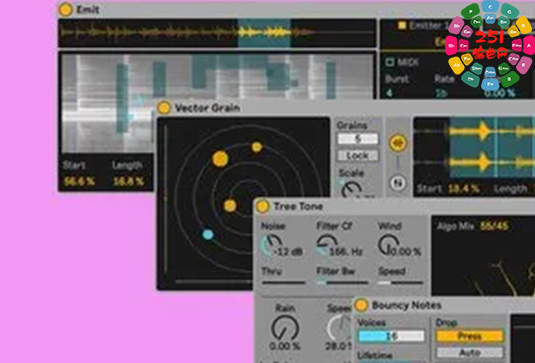Toggle the yellow Emitter 1 square

[402, 25]
